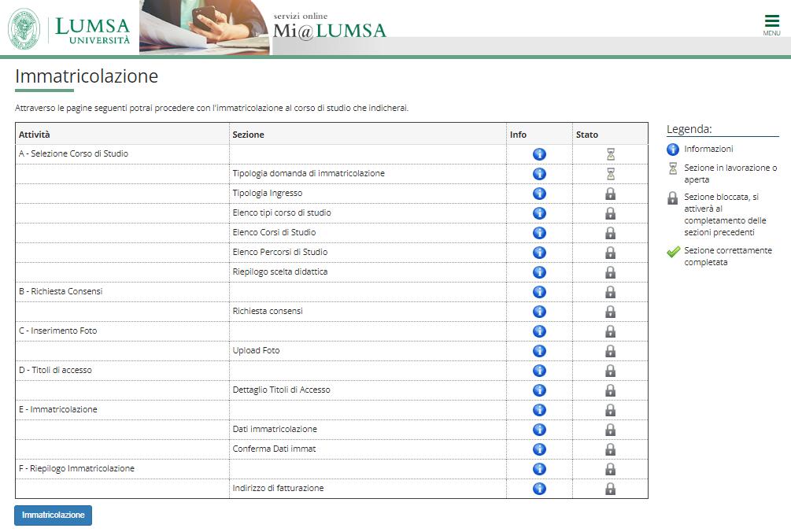Viewport: 791px width, 532px height.
Task: Open info icon for Indirizzo di fatturazione
Action: (539, 489)
